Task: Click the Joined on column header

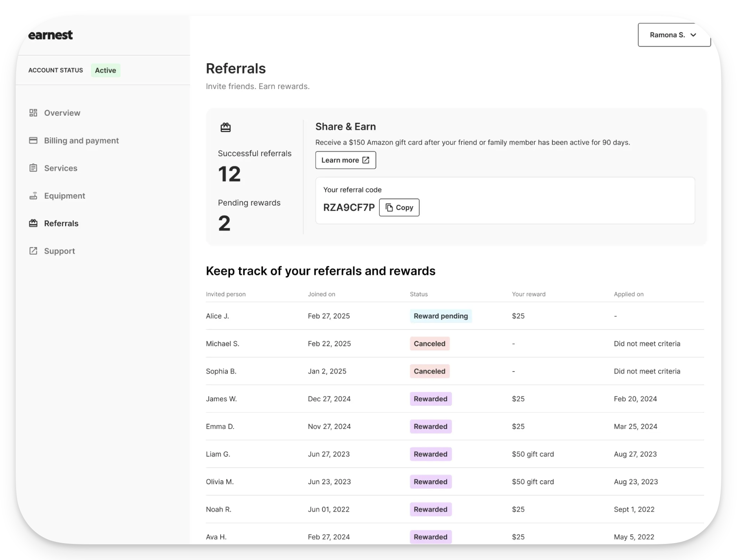Action: click(321, 294)
